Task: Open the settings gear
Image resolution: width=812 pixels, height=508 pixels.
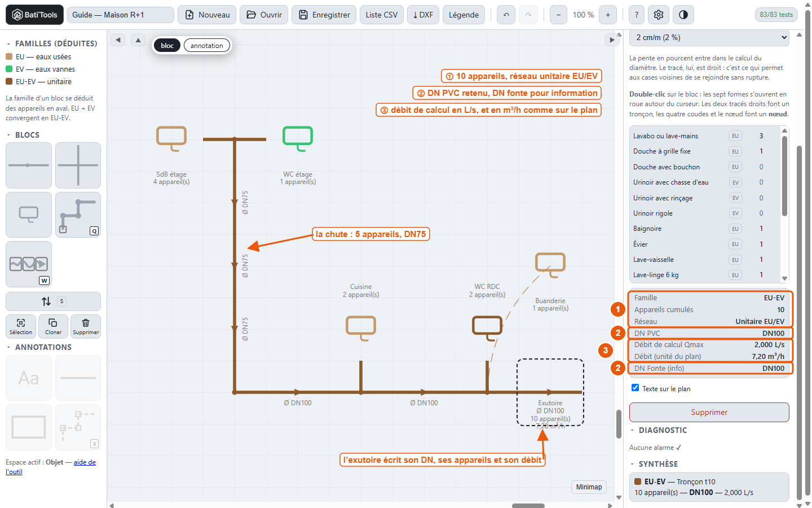Action: pyautogui.click(x=659, y=15)
